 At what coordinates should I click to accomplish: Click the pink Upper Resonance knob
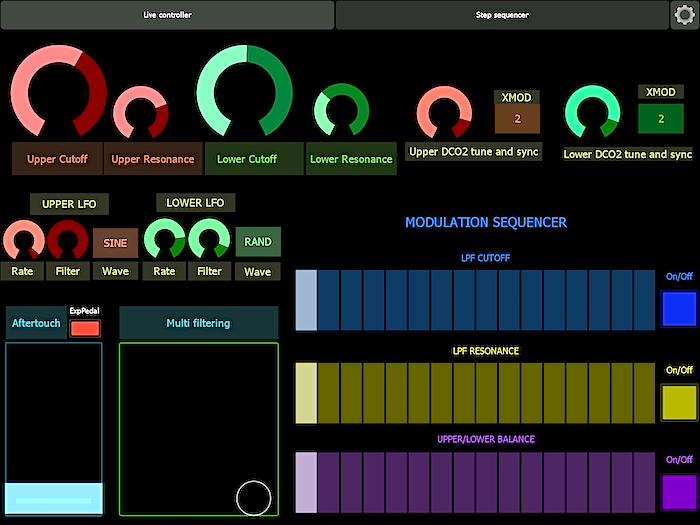pyautogui.click(x=141, y=112)
